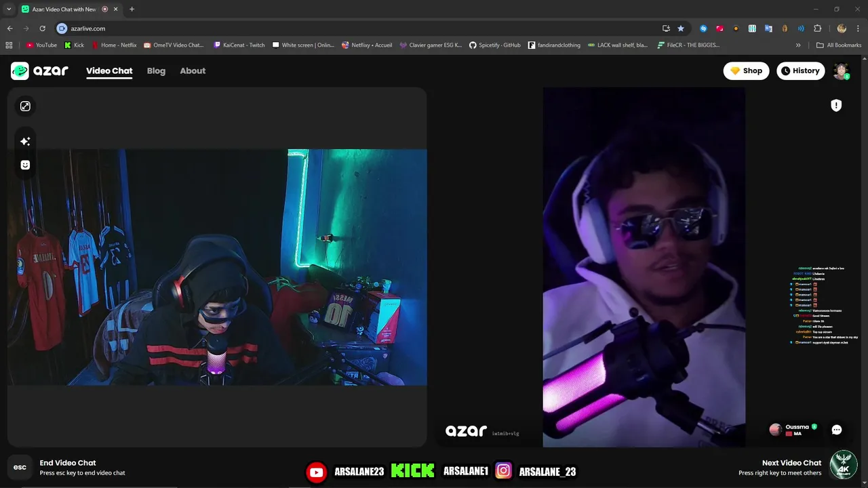Open the Extensions puzzle menu
868x488 pixels.
click(817, 28)
